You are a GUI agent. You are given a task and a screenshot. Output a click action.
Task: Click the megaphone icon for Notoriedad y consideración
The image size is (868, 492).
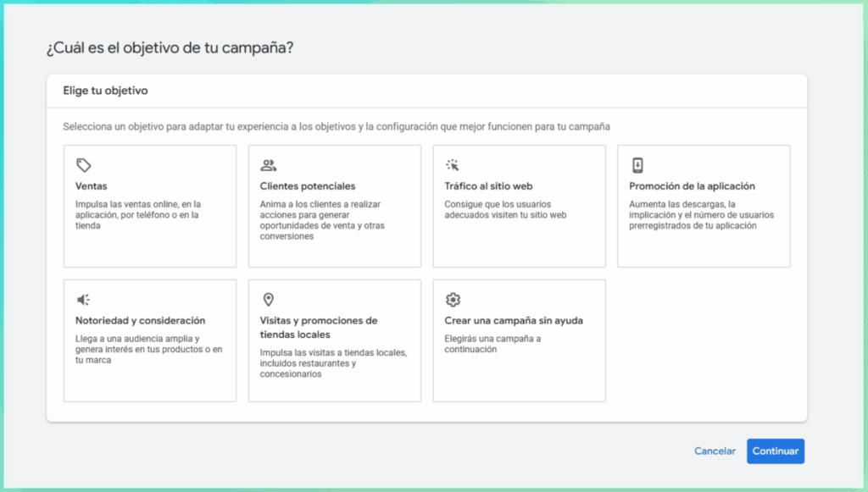click(84, 300)
